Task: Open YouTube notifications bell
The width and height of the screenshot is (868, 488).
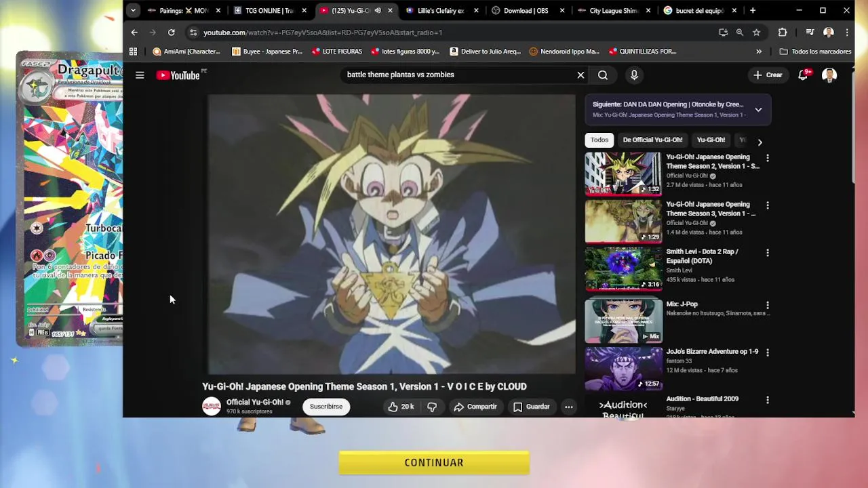Action: pyautogui.click(x=803, y=75)
